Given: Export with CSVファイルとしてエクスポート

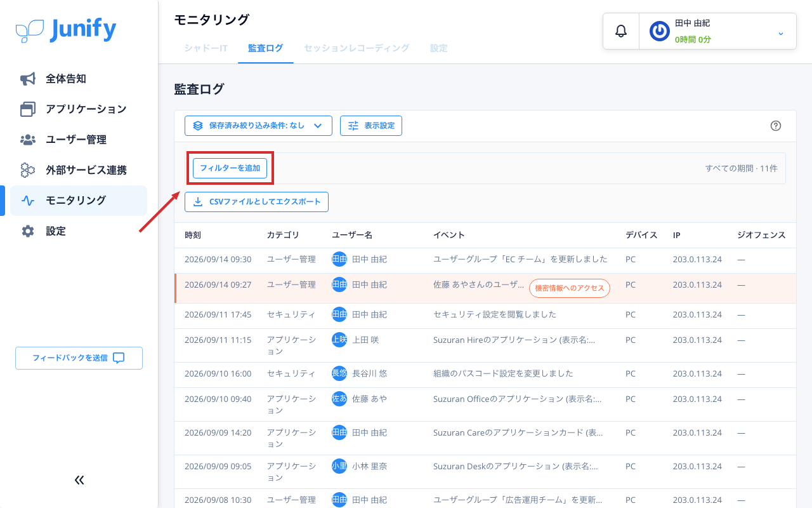Looking at the screenshot, I should [x=256, y=202].
